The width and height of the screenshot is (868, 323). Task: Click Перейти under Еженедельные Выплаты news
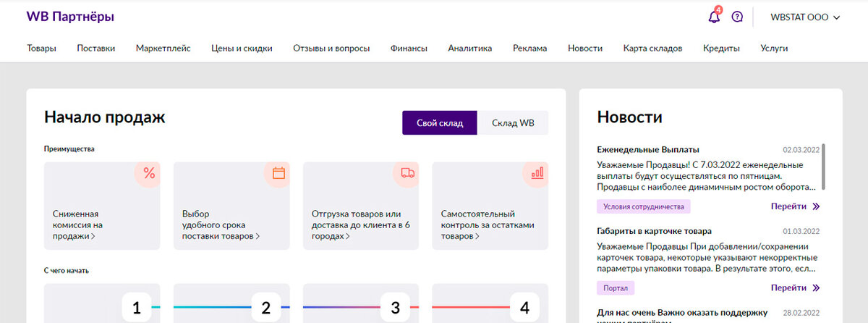pos(795,206)
